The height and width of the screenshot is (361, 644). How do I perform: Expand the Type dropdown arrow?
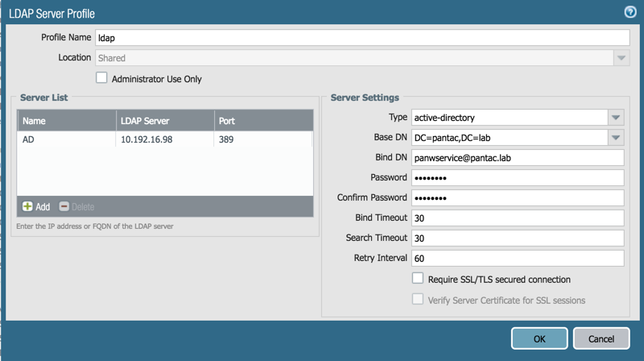[x=616, y=118]
